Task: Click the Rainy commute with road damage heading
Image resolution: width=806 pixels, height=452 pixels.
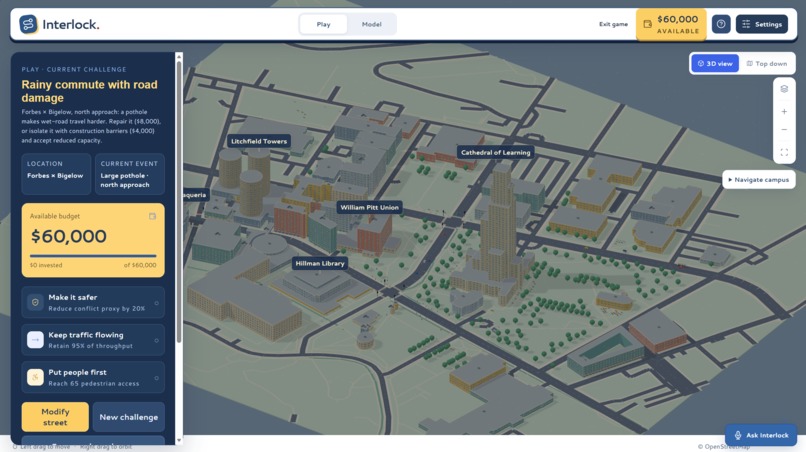Action: click(x=89, y=91)
